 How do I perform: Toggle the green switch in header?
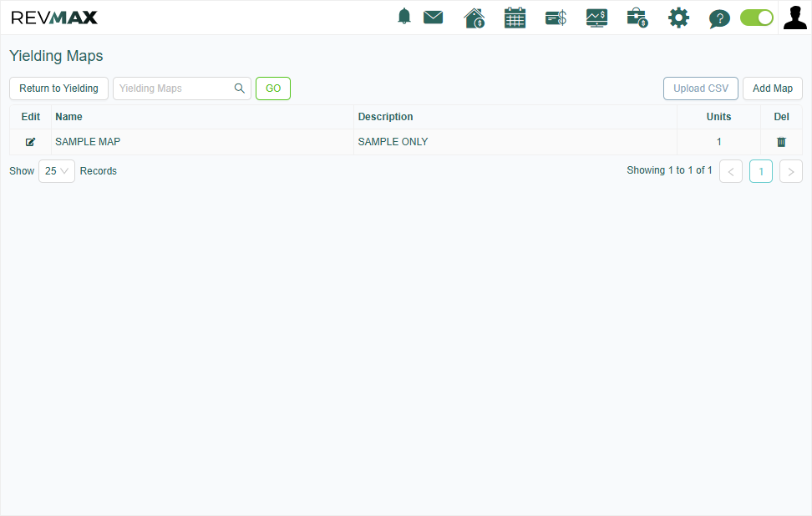757,18
